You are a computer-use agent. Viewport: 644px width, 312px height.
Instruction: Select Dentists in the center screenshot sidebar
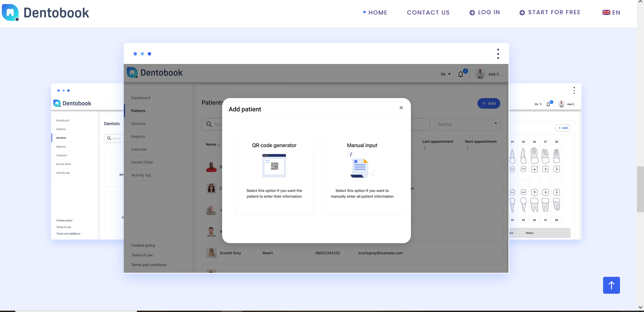(x=138, y=124)
